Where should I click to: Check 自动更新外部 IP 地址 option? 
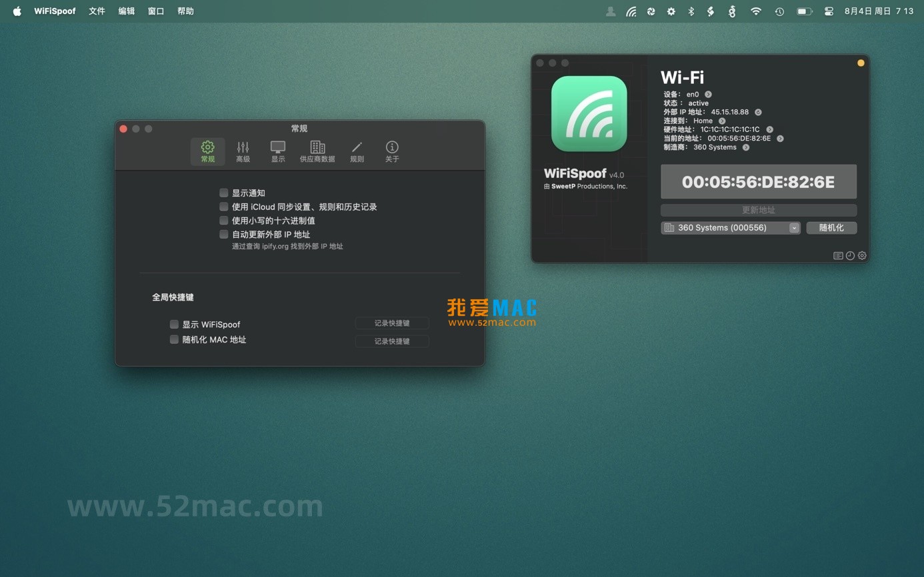click(224, 234)
